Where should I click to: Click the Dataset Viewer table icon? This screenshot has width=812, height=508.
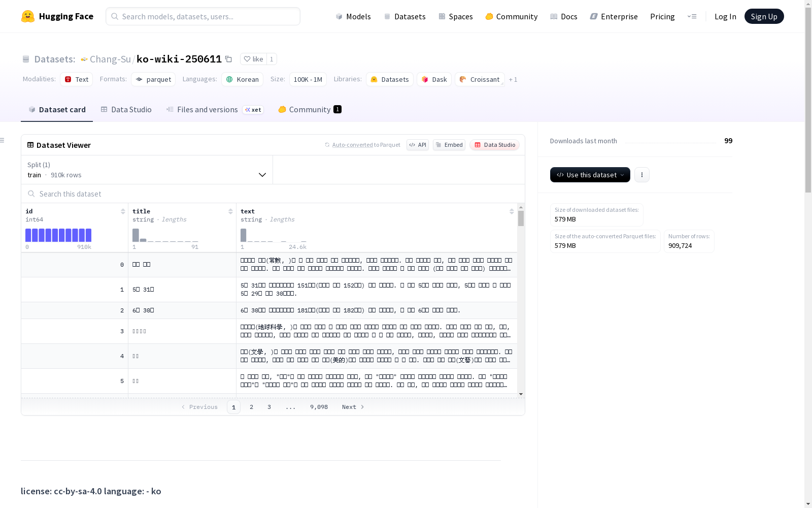pos(30,145)
